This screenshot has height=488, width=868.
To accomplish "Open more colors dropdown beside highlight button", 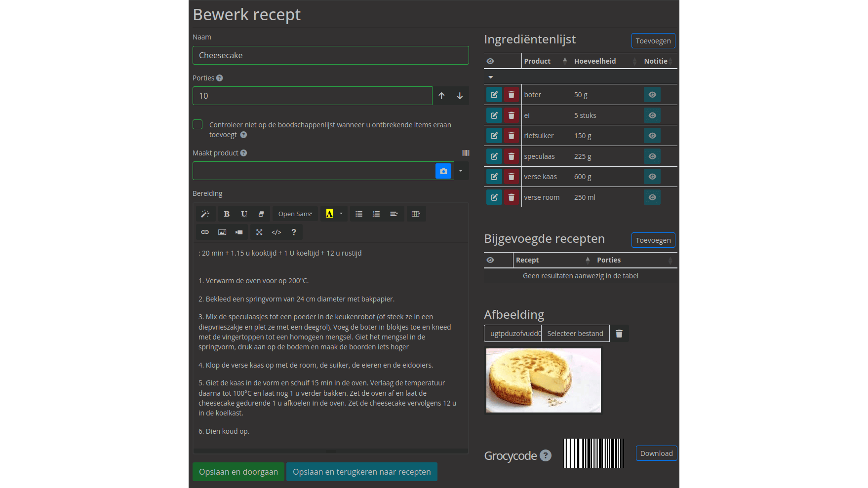I will coord(341,214).
